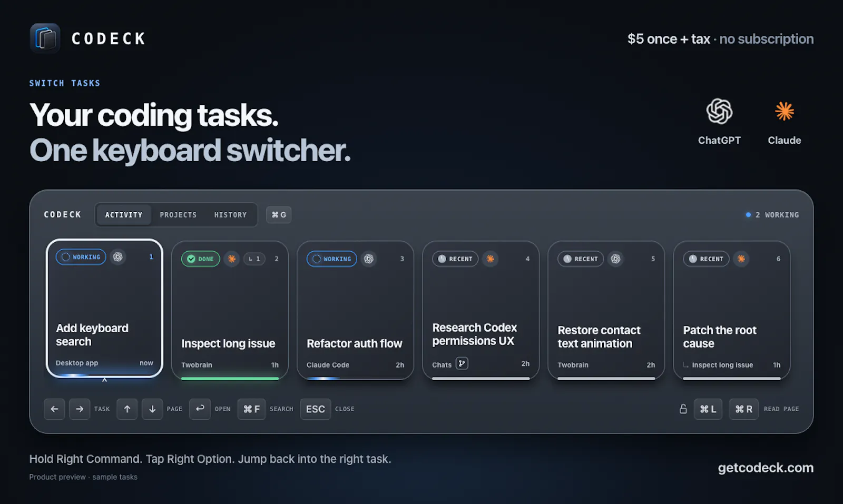Select the Refactor auth flow task card
The image size is (843, 504).
pyautogui.click(x=355, y=310)
